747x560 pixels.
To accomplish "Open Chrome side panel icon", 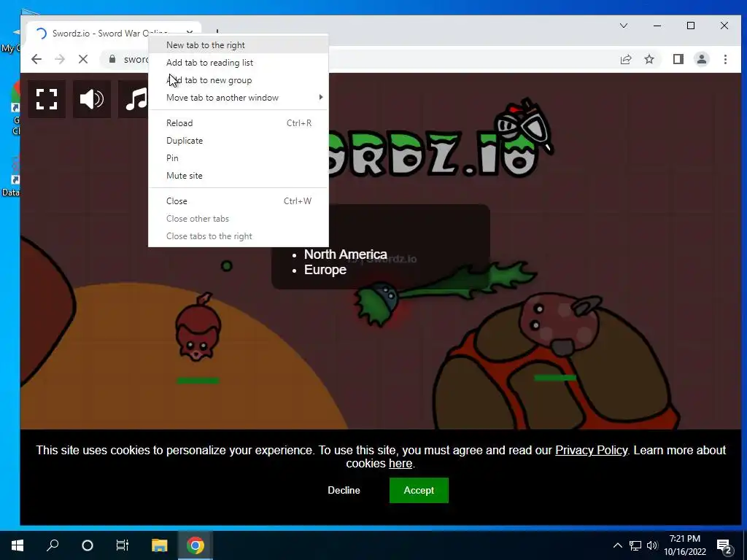I will [678, 59].
